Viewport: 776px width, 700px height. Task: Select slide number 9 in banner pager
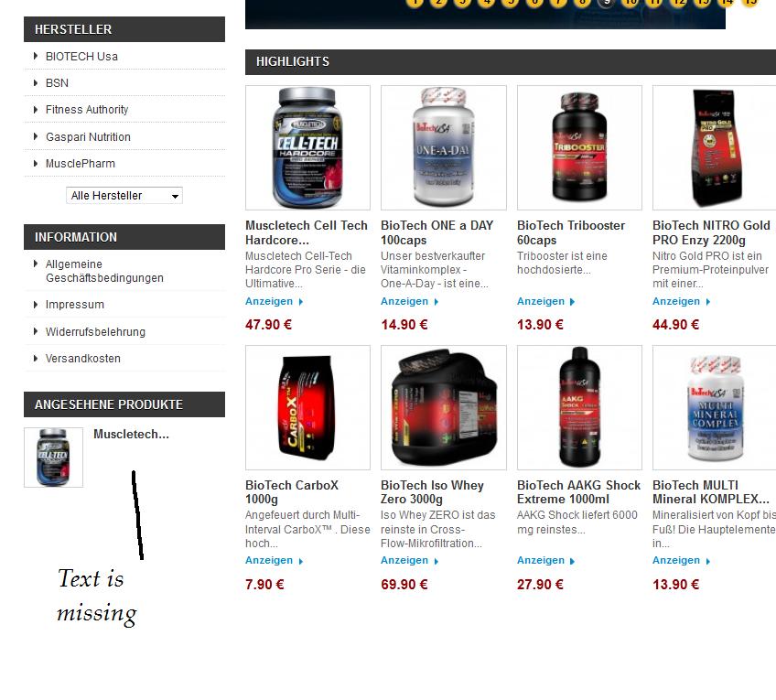coord(606,3)
